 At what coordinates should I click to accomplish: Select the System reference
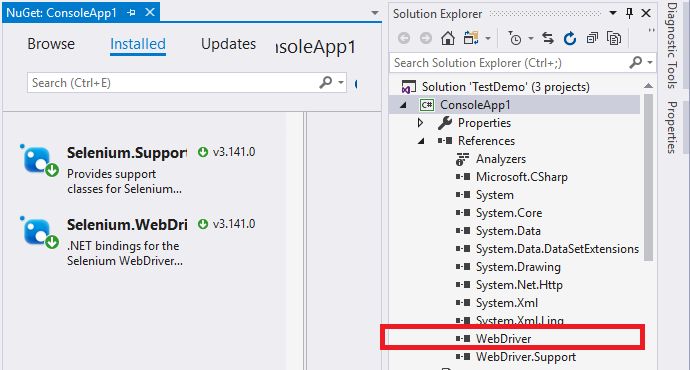495,195
